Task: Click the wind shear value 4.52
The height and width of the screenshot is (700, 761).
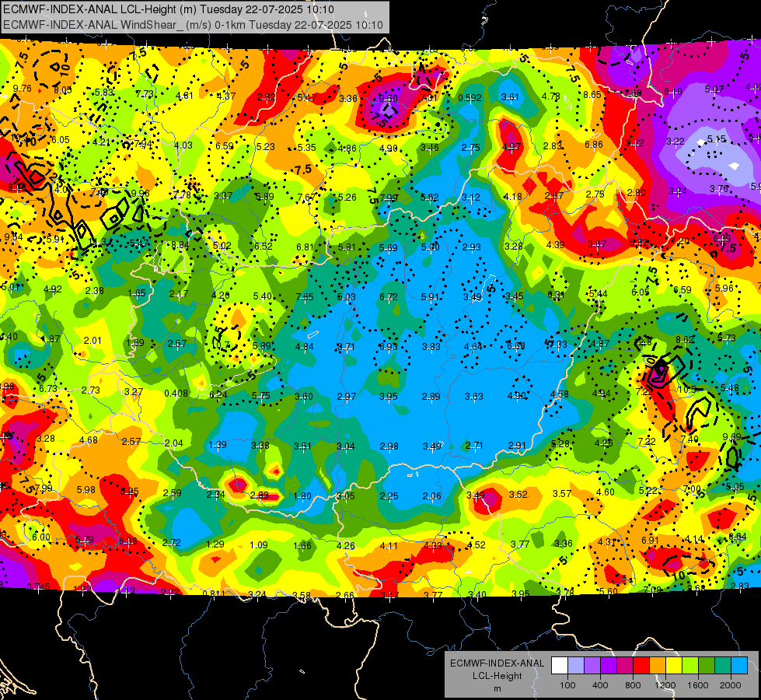Action: [476, 545]
